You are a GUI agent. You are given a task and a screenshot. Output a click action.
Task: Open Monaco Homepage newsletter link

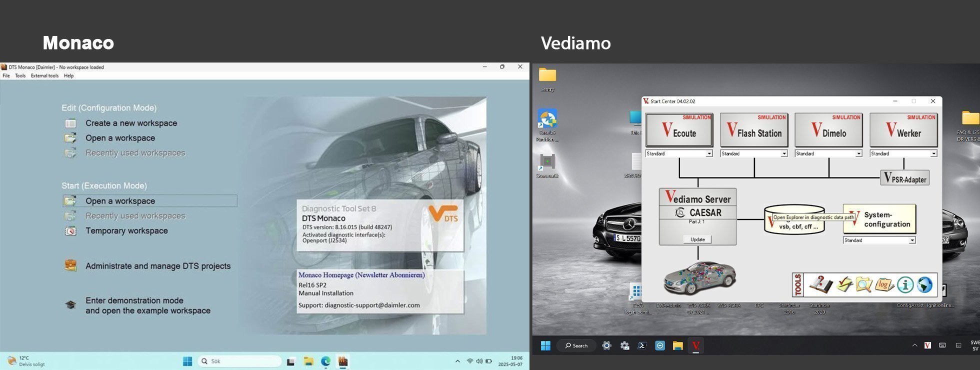[361, 275]
